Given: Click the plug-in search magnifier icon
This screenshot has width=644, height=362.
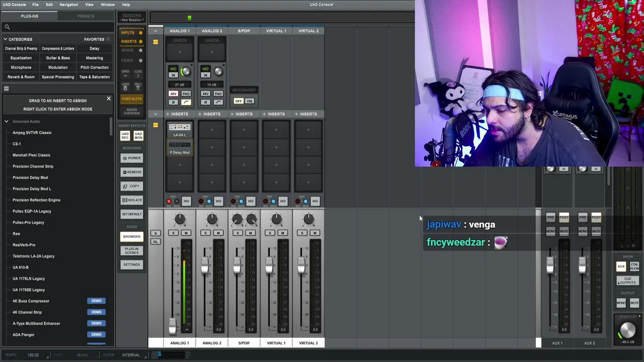Looking at the screenshot, I should (7, 27).
